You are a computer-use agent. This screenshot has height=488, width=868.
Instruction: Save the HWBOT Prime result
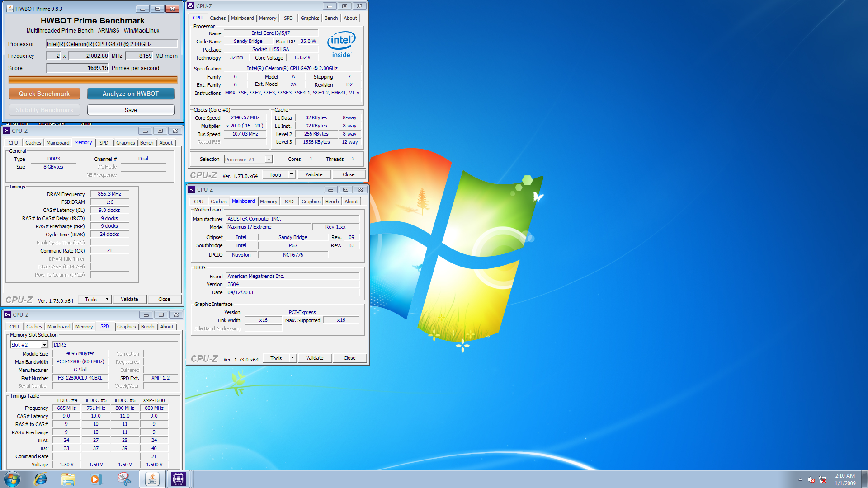(131, 110)
